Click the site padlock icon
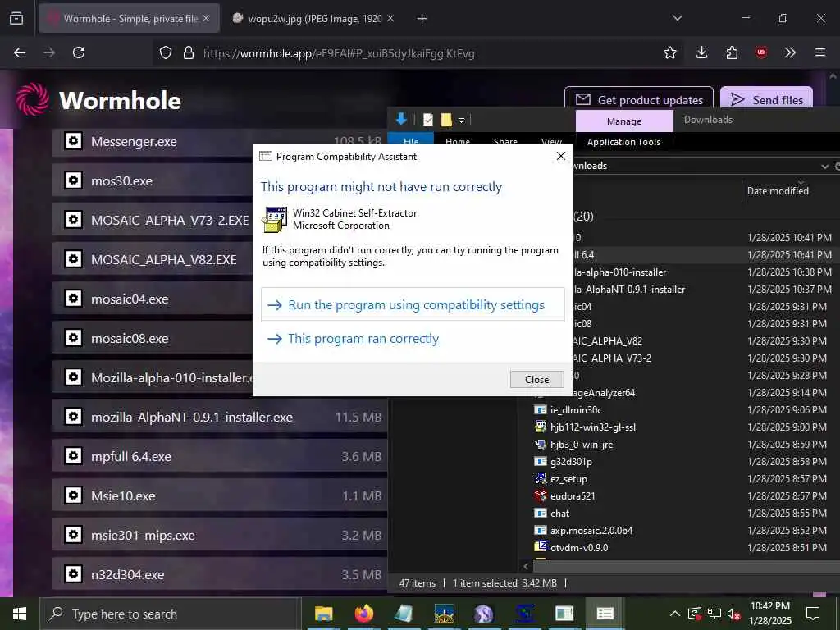This screenshot has height=630, width=840. point(188,53)
